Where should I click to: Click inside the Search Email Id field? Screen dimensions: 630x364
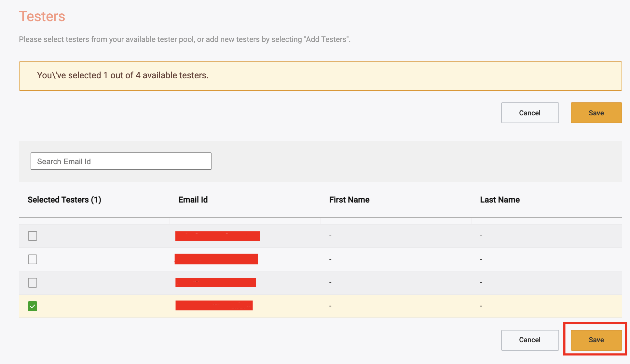coord(121,161)
